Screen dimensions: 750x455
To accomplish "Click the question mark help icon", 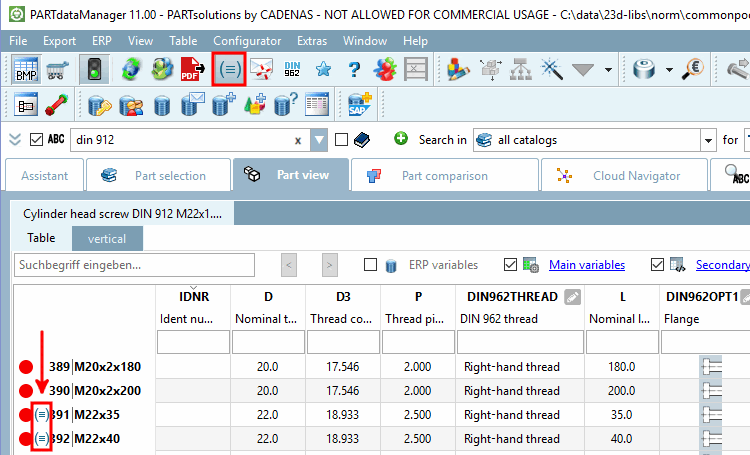I will tap(353, 69).
